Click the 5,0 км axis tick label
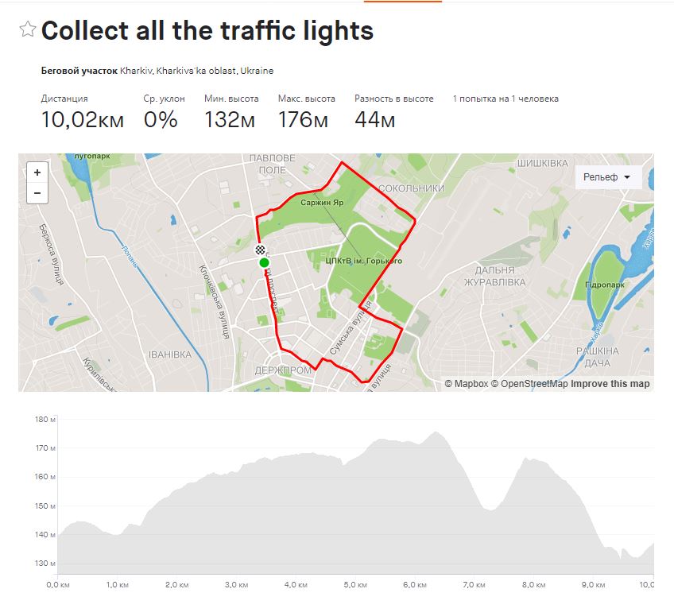Viewport: 674px width, 616px height. (355, 585)
